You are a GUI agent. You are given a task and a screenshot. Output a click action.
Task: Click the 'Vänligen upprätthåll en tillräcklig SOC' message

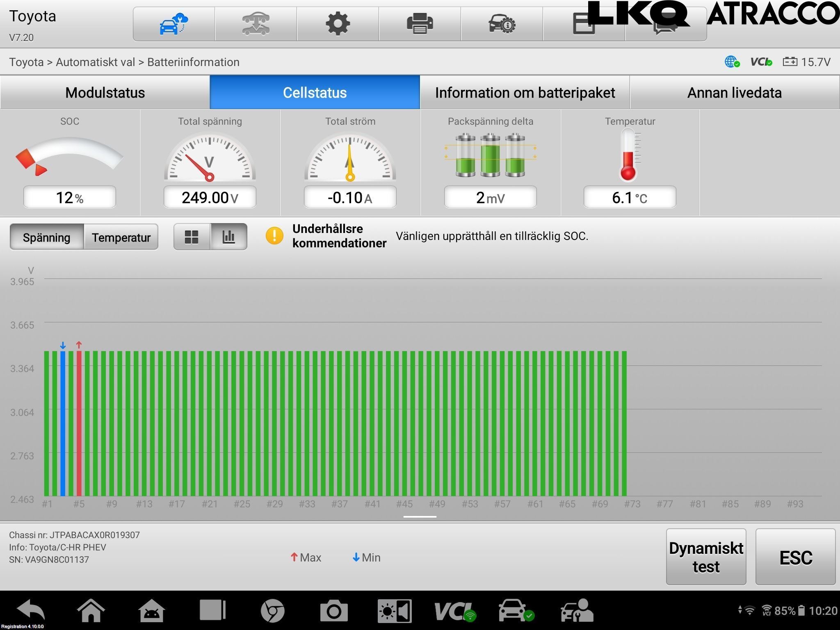tap(492, 236)
